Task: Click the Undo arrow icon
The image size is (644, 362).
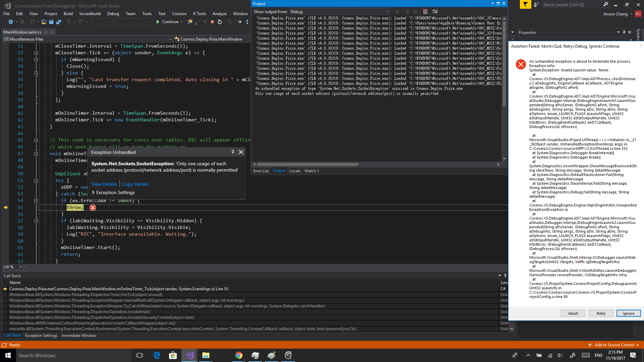Action: (69, 22)
